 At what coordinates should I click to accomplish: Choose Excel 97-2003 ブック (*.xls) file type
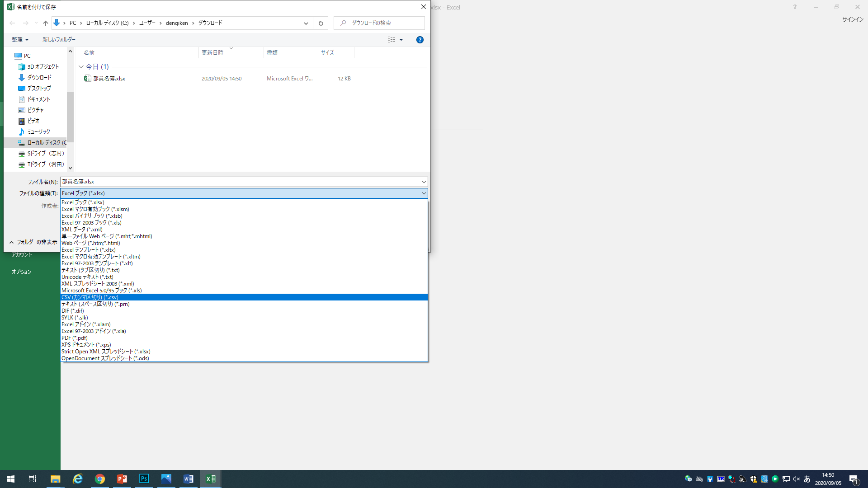[244, 223]
